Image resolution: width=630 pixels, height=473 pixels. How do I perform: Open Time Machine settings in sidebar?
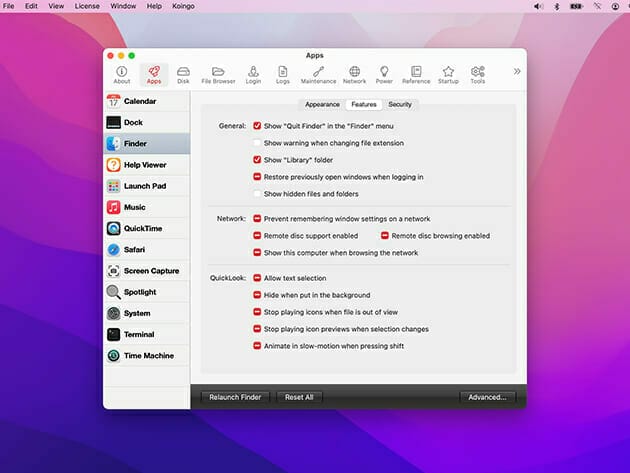pos(147,356)
